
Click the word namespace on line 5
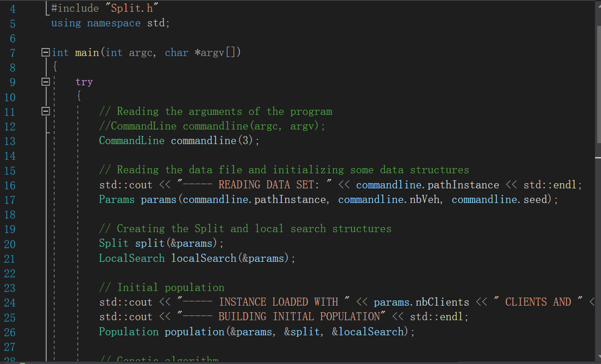[x=113, y=23]
